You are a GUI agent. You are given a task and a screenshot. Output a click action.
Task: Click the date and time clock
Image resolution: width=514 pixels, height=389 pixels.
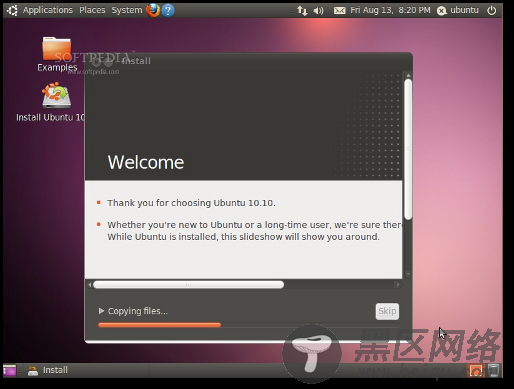click(390, 10)
